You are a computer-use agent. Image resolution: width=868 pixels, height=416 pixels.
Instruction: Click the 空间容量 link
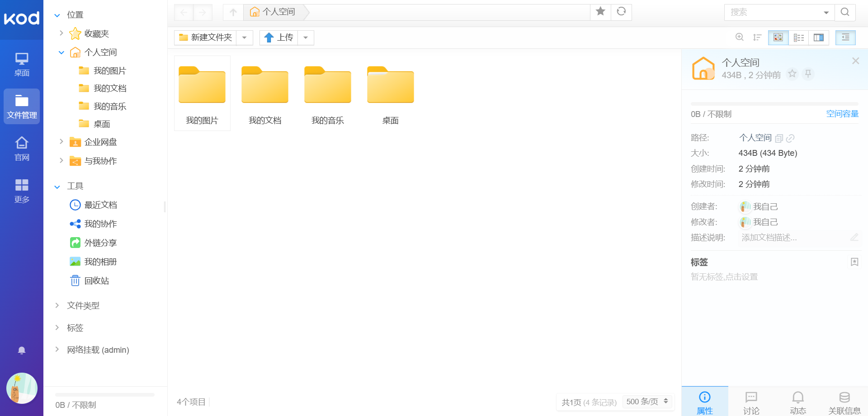point(842,114)
